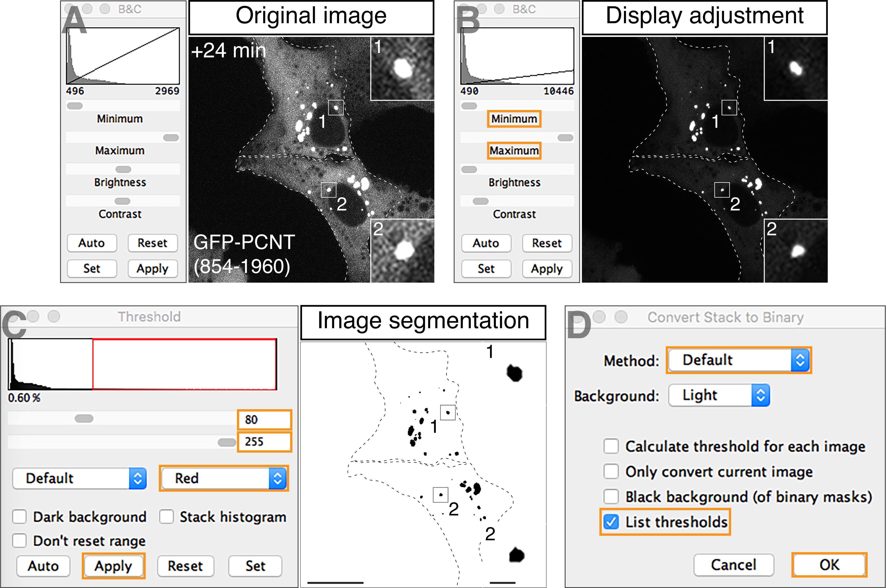The image size is (886, 588).
Task: Click OK in Convert Stack to Binary
Action: [x=829, y=565]
